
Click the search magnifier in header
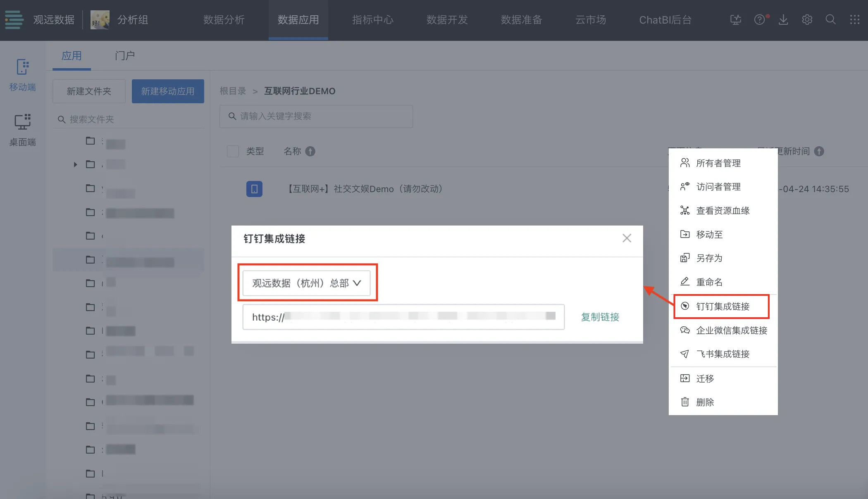coord(830,20)
